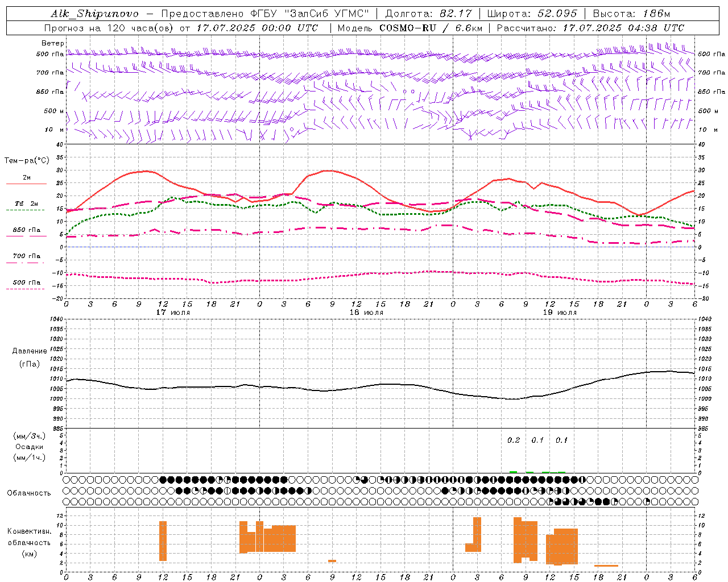Image resolution: width=728 pixels, height=582 pixels.
Task: Click the Прогноз на 120 часа(ов) text
Action: (109, 28)
